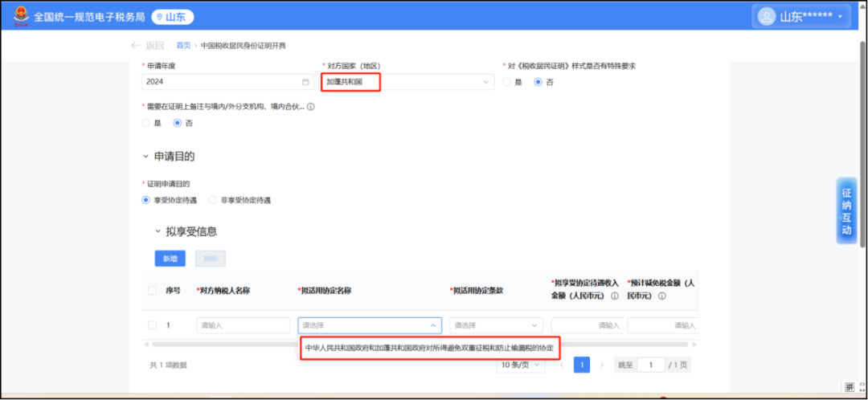The width and height of the screenshot is (868, 400).
Task: Select 否 for 《税收居民证明》样式特殊要求
Action: pos(538,82)
